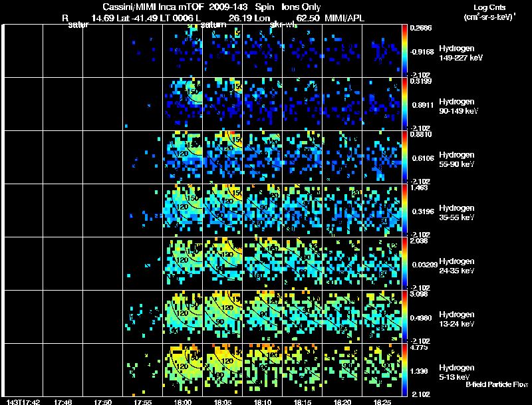Click the 18:25 time axis label
The width and height of the screenshot is (532, 405).
click(x=382, y=402)
